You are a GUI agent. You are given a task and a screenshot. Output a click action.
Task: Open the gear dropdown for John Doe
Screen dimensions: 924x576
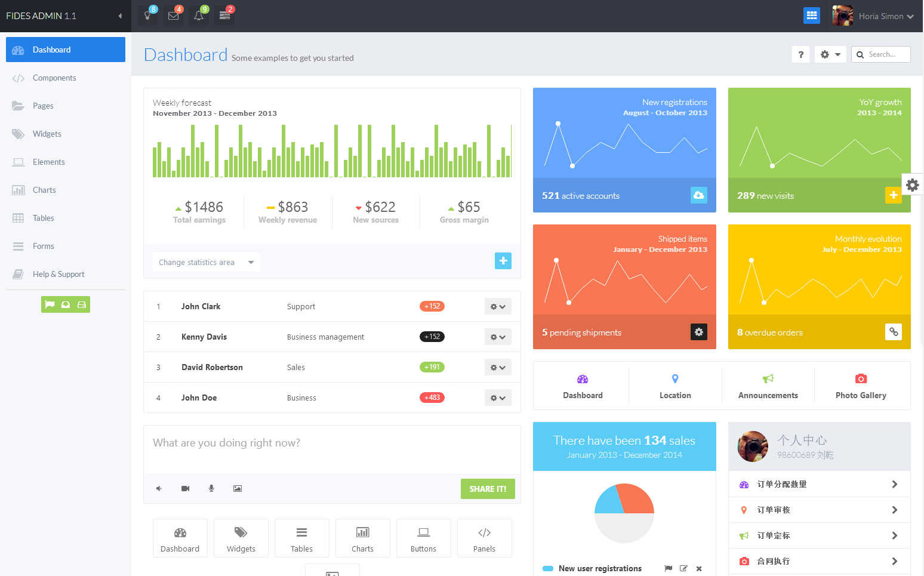coord(498,398)
